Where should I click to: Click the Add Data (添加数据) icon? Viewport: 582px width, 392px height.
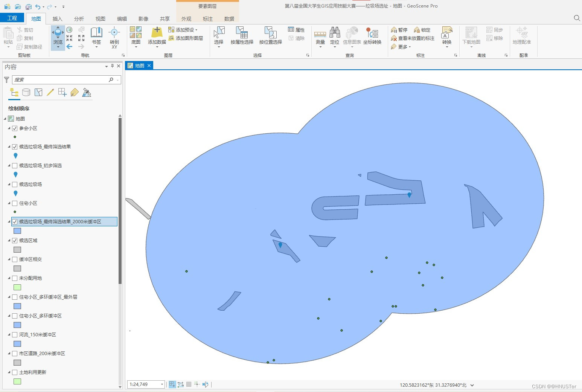click(x=157, y=32)
